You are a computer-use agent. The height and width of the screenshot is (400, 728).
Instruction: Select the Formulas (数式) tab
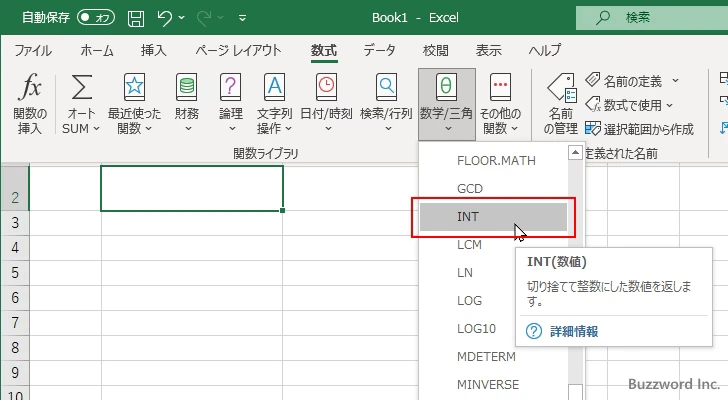point(324,50)
